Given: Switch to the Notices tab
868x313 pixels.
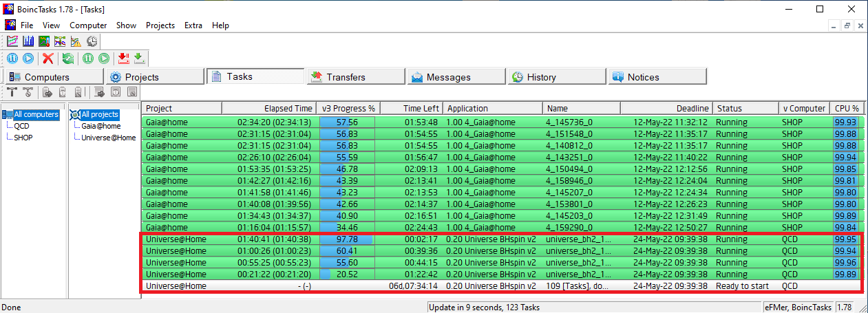Looking at the screenshot, I should [x=657, y=77].
